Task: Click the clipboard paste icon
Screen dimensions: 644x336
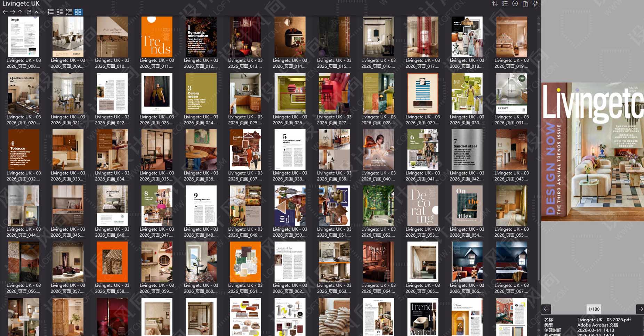Action: pos(525,4)
